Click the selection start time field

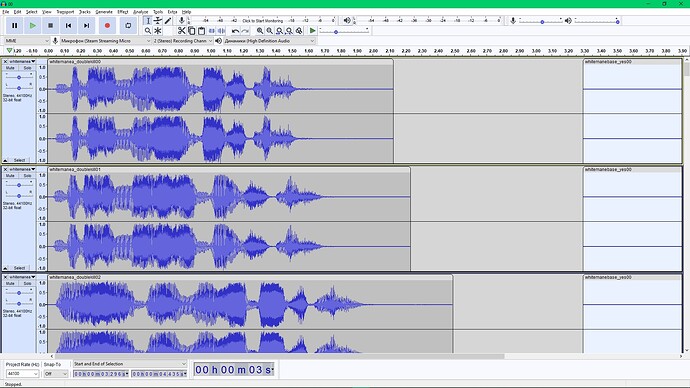point(101,373)
